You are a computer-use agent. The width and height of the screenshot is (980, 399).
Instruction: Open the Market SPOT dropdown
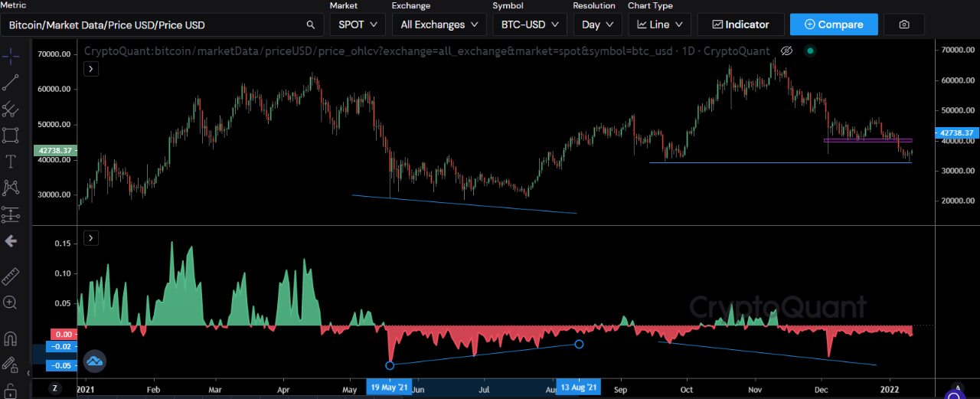pyautogui.click(x=358, y=25)
